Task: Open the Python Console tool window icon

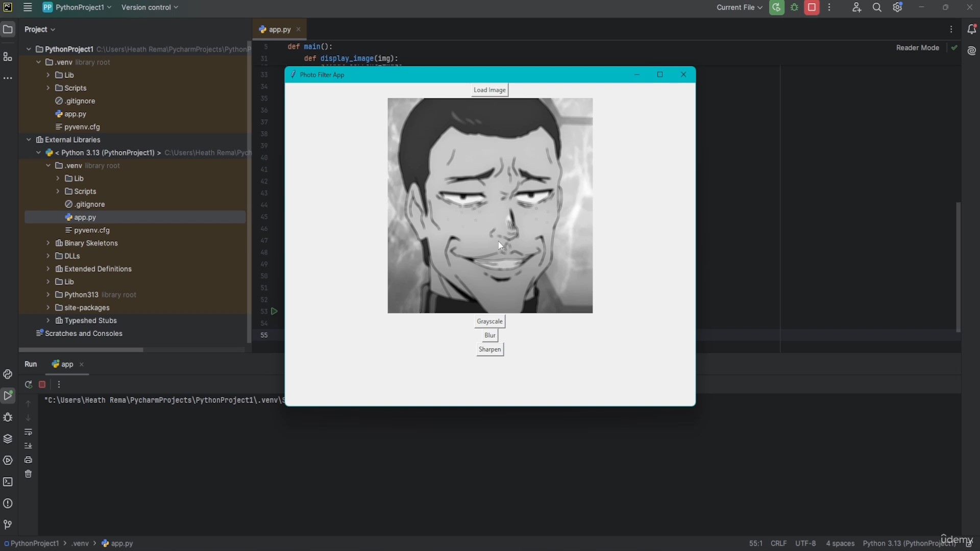Action: point(8,374)
